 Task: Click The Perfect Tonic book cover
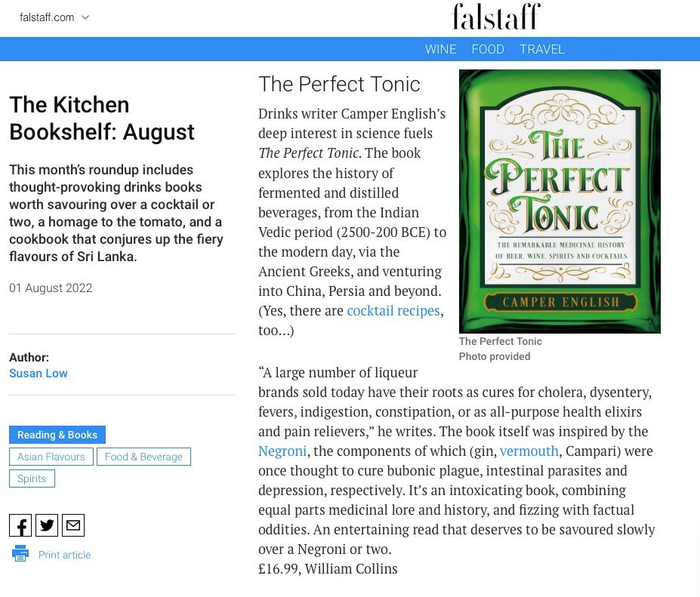pyautogui.click(x=560, y=202)
